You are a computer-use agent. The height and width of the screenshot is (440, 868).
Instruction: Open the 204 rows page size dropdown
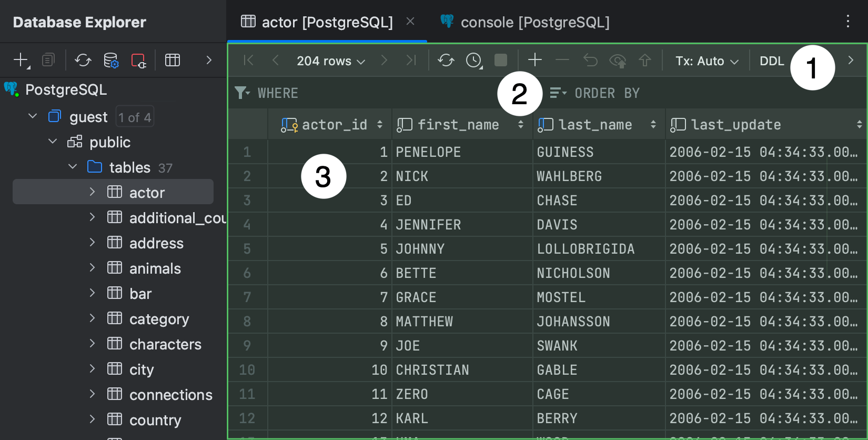tap(330, 61)
